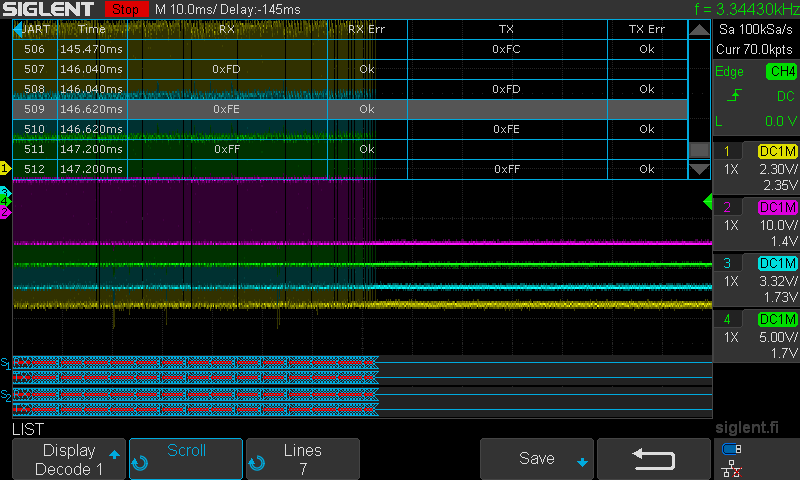Click the TX column header

(x=507, y=29)
